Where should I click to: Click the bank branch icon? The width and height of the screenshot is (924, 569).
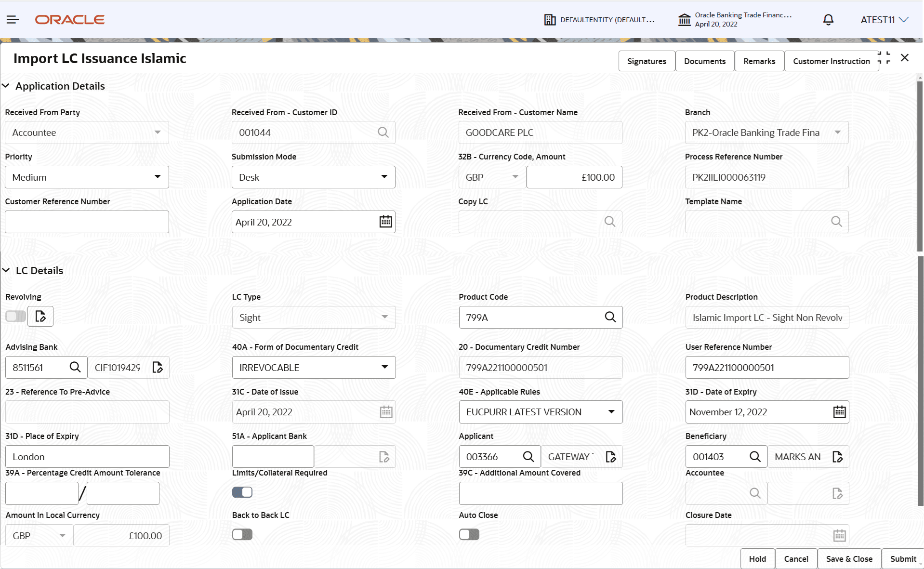click(684, 20)
